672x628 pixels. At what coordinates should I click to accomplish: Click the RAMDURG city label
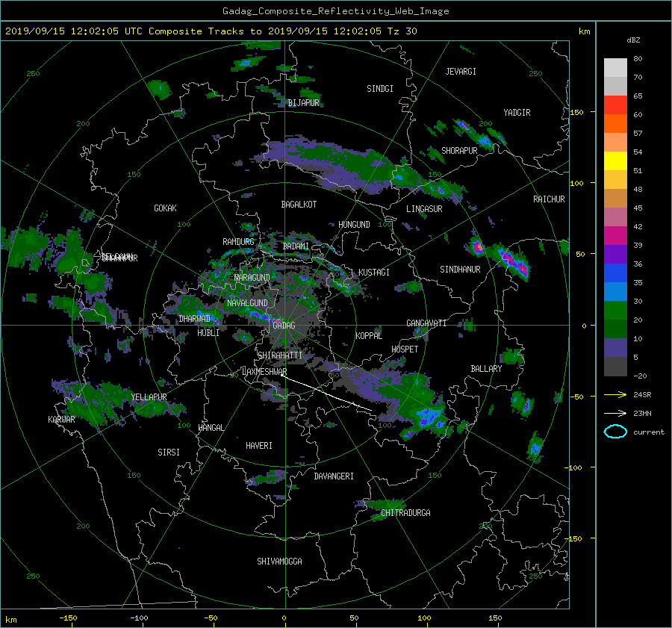pyautogui.click(x=238, y=242)
